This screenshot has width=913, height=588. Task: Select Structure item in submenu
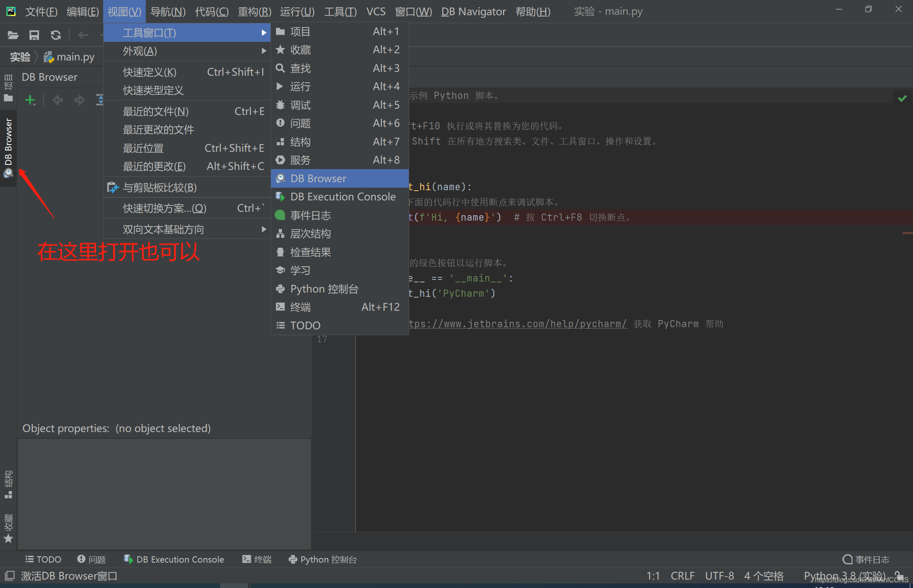click(x=340, y=142)
